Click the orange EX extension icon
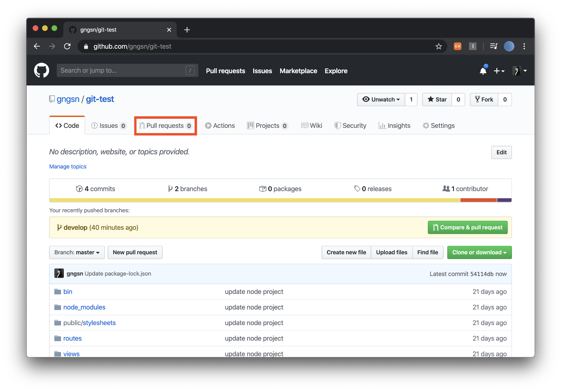Screen dimensions: 561x392 [458, 46]
